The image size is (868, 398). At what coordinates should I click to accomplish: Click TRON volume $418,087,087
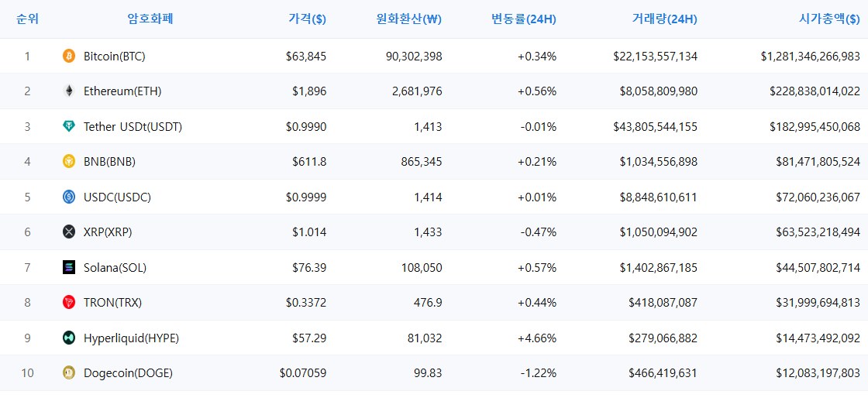click(663, 302)
